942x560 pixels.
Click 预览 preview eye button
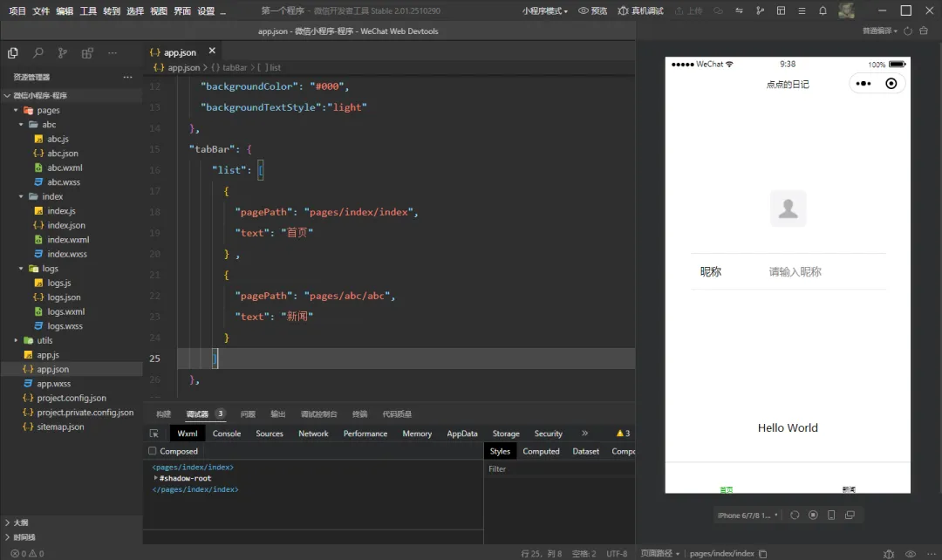(x=592, y=10)
